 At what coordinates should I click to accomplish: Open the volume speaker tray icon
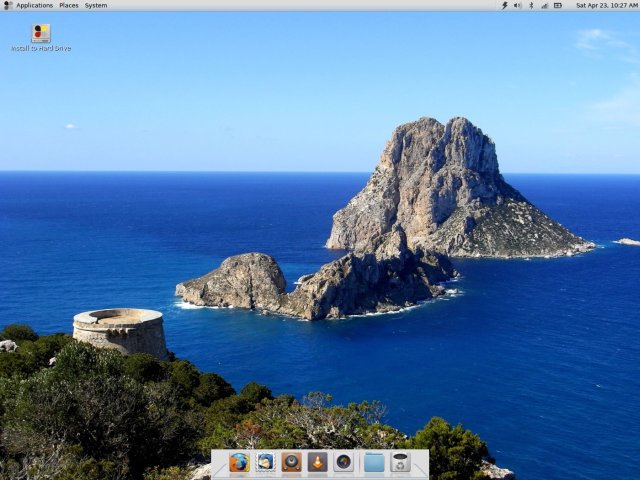pos(518,5)
